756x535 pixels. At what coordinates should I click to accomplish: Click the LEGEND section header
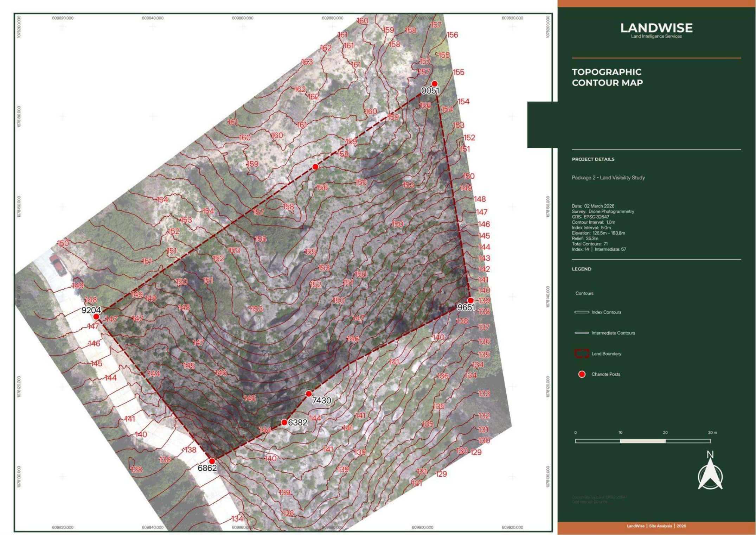coord(582,269)
